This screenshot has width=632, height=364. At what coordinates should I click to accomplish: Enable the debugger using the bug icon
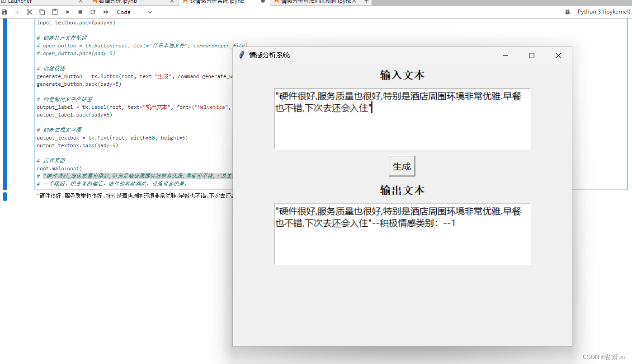(567, 12)
